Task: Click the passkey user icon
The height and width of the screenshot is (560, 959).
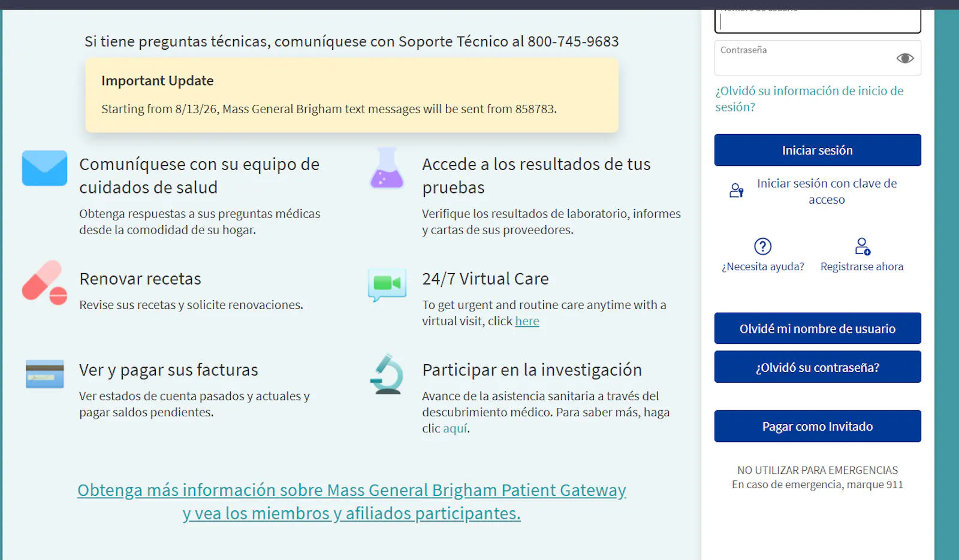Action: (x=737, y=190)
